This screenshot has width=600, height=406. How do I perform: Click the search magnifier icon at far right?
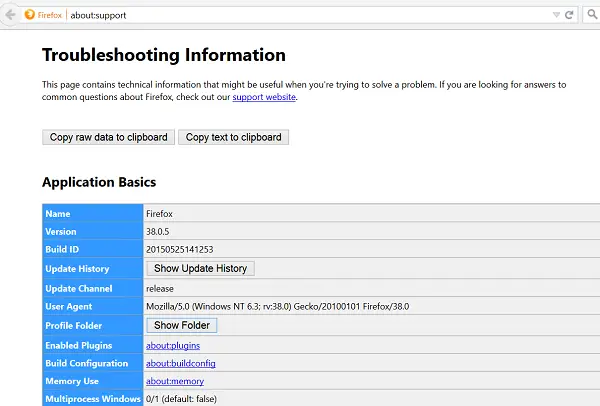click(591, 15)
